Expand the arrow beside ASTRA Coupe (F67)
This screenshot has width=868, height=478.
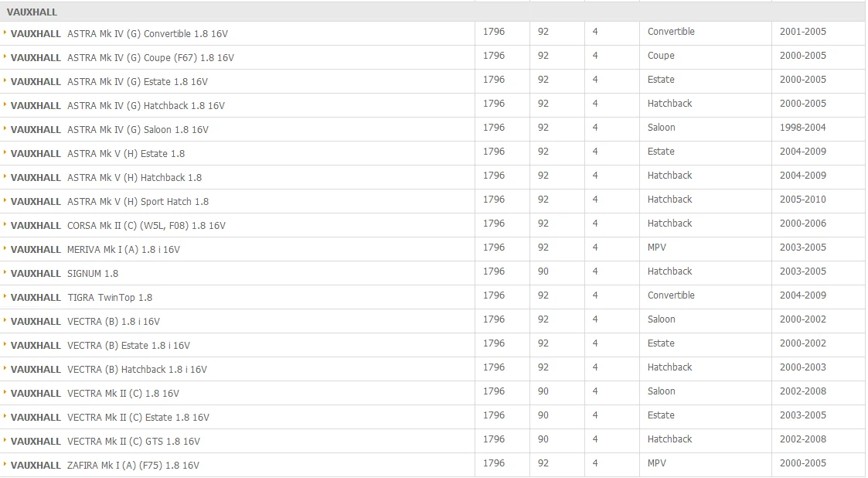(5, 56)
